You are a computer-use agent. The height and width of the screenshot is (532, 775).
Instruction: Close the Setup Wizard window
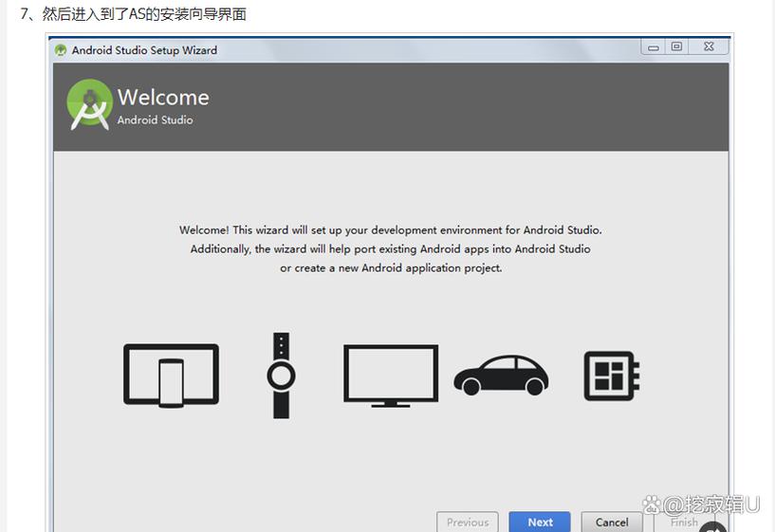[x=709, y=46]
